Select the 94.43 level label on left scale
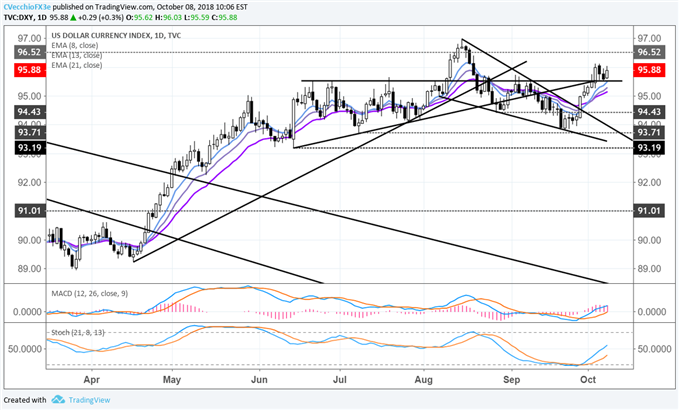Image resolution: width=679 pixels, height=410 pixels. tap(29, 112)
